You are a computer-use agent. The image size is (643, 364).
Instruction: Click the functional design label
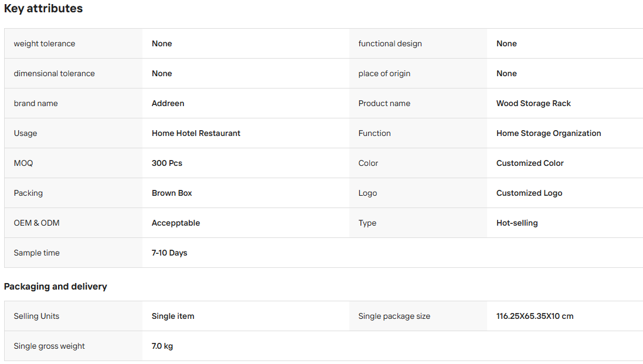(x=390, y=43)
